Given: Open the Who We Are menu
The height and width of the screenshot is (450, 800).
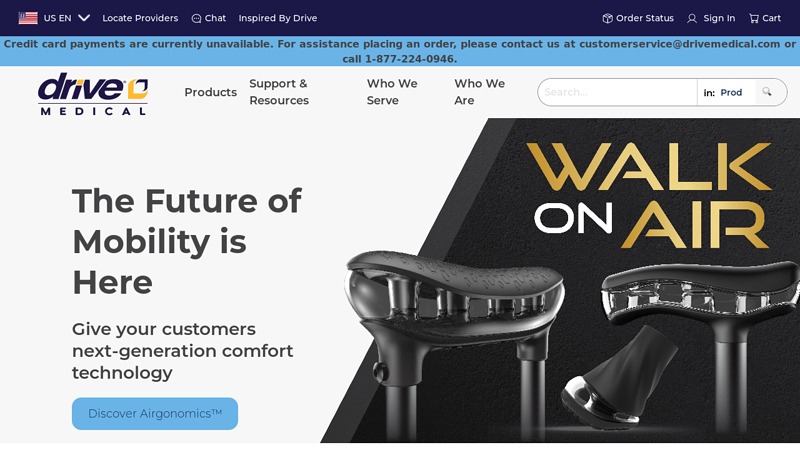Looking at the screenshot, I should [x=480, y=92].
